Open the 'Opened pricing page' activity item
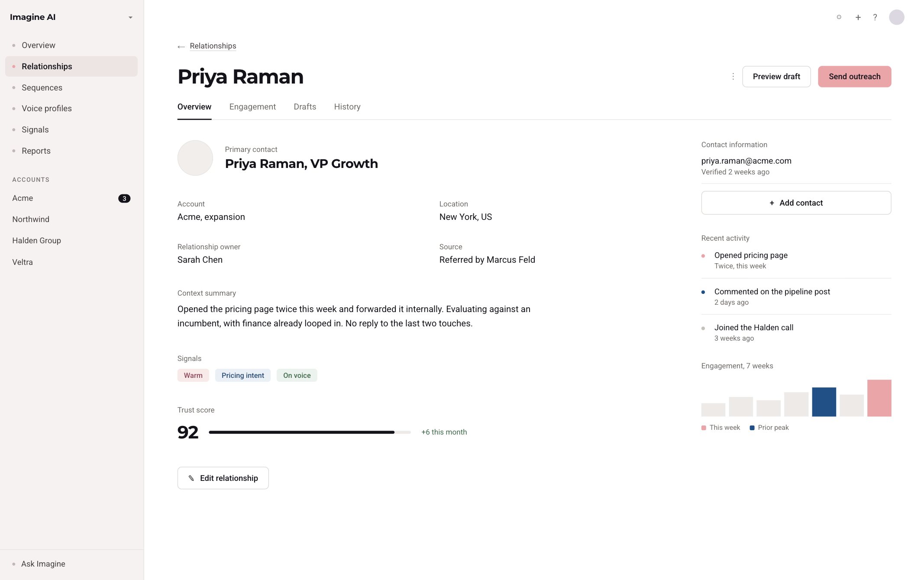This screenshot has width=924, height=580. coord(796,260)
